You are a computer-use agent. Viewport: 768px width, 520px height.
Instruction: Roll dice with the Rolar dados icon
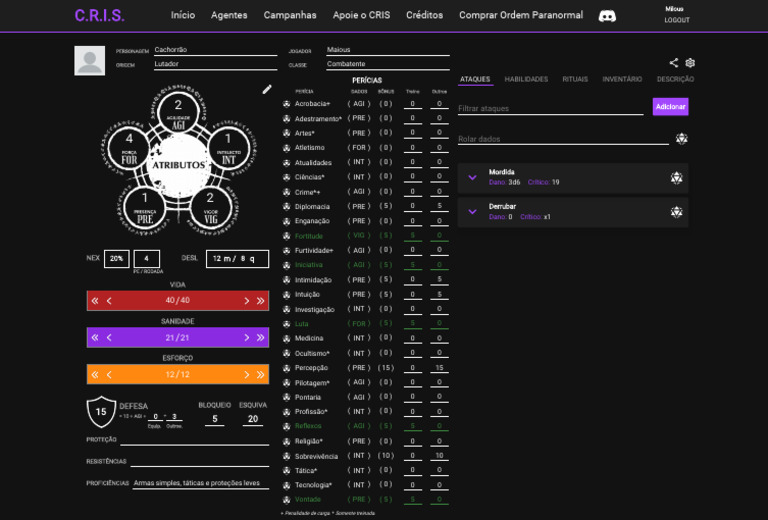coord(681,139)
